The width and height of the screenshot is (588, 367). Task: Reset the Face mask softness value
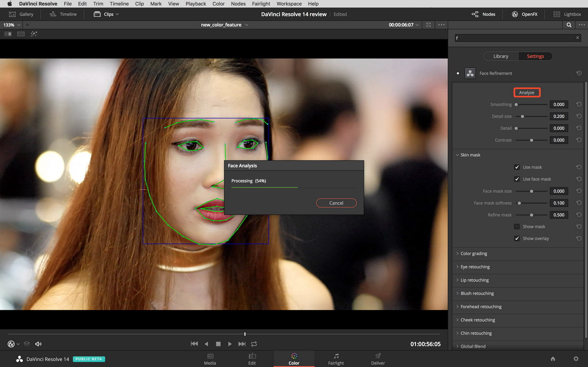(x=579, y=203)
